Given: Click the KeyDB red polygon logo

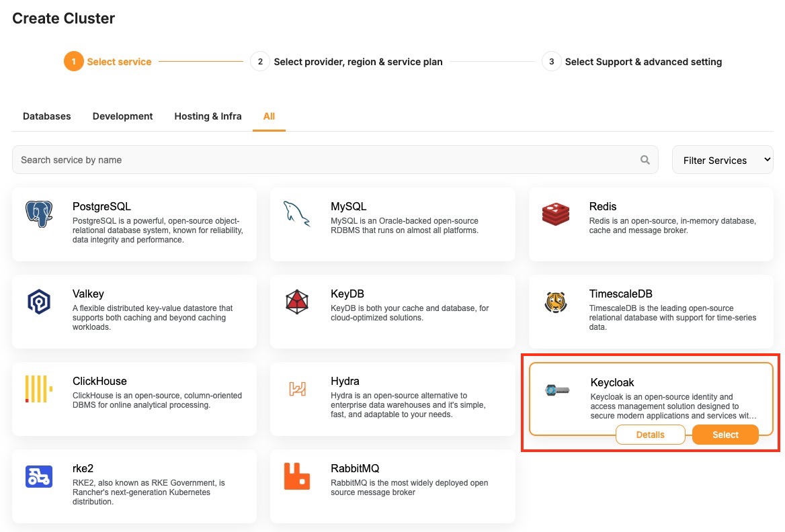Looking at the screenshot, I should (297, 302).
